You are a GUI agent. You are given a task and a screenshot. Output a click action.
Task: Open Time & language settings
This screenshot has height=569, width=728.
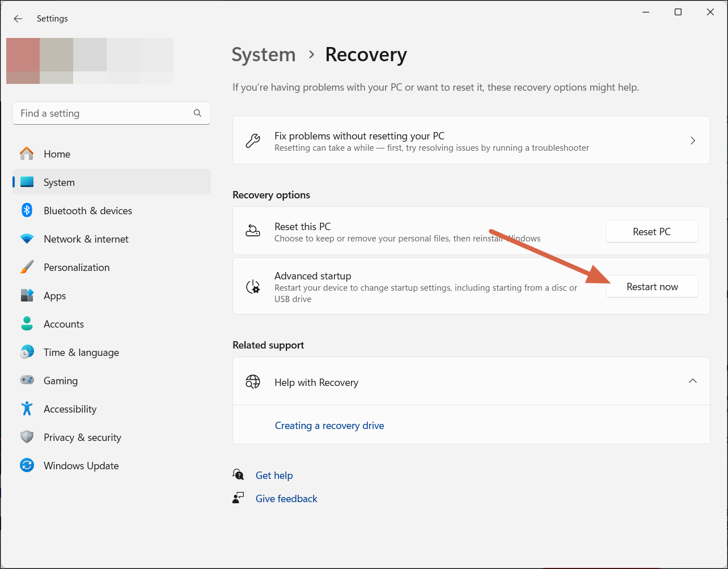click(81, 352)
